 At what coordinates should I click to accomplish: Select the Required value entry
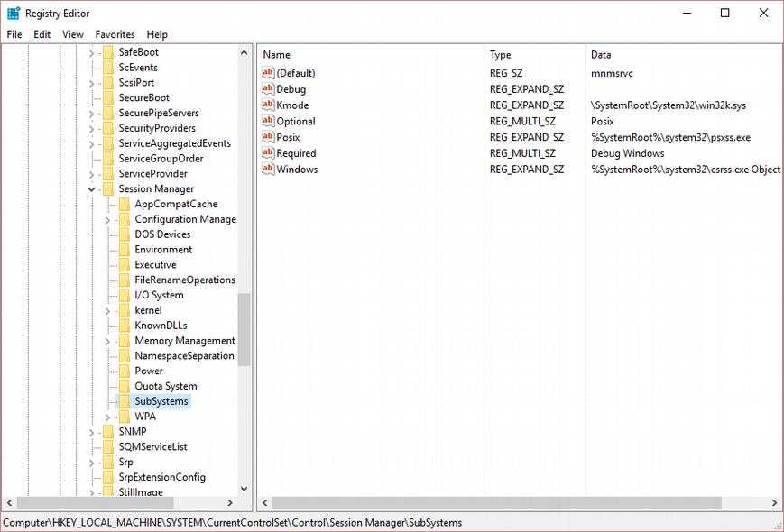pyautogui.click(x=296, y=153)
